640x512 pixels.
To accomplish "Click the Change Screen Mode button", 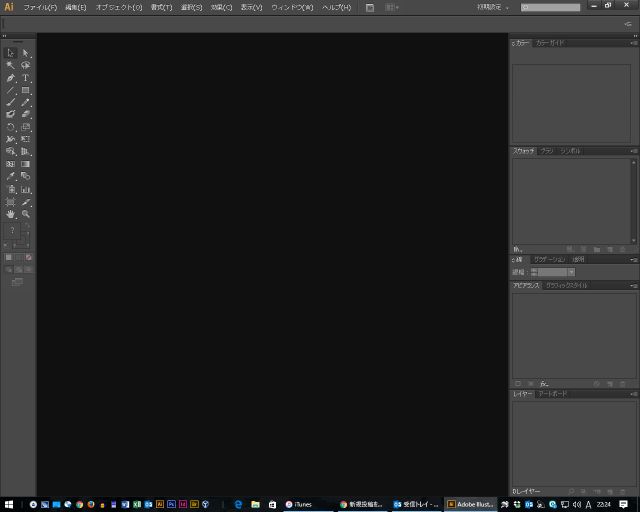I will [x=18, y=282].
